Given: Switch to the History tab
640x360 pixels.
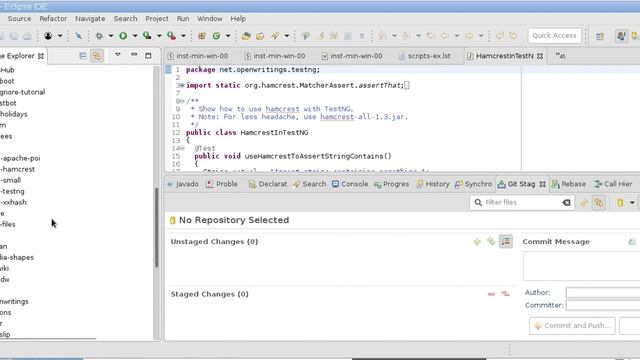Looking at the screenshot, I should (433, 184).
